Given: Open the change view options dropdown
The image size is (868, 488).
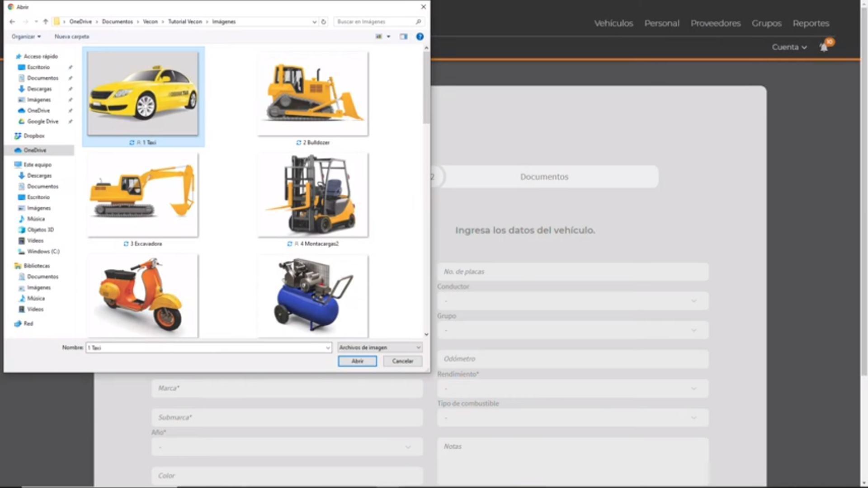Looking at the screenshot, I should (388, 37).
